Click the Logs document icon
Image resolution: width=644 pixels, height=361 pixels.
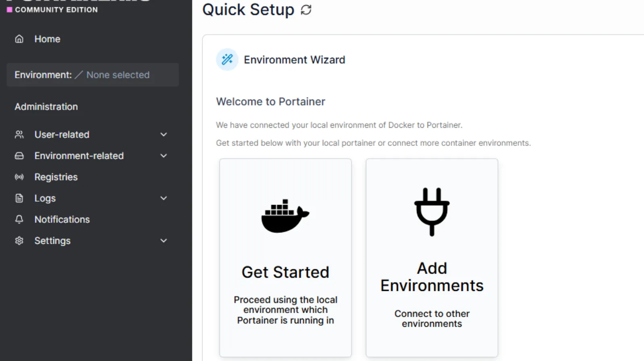[19, 198]
